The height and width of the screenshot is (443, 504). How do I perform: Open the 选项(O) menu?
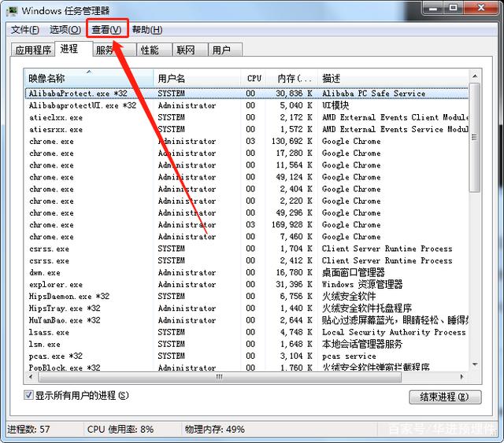coord(65,30)
